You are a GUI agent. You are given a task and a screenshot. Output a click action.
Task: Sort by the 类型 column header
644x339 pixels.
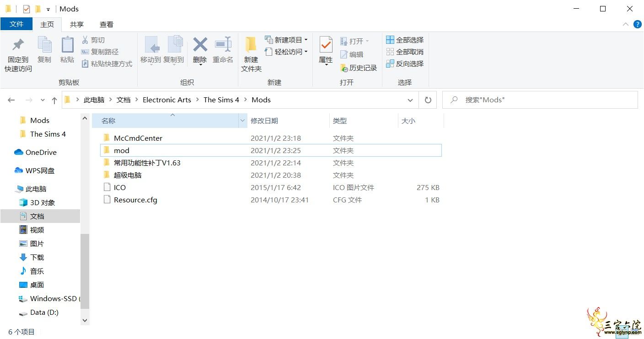coord(340,121)
